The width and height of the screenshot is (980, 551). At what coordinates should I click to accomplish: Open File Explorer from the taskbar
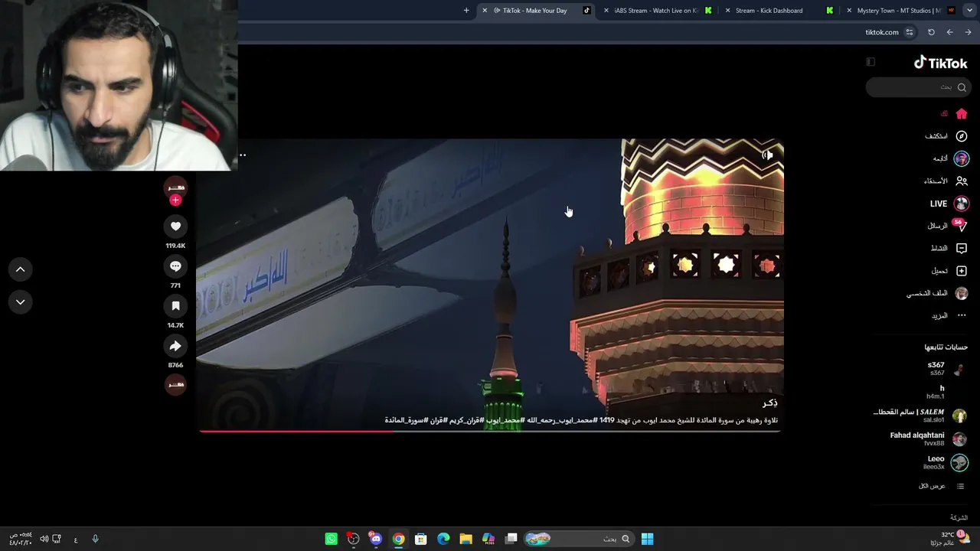pos(465,539)
